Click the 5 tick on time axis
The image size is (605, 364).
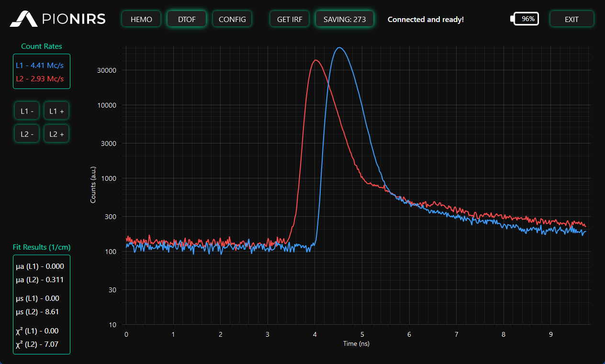pos(362,334)
